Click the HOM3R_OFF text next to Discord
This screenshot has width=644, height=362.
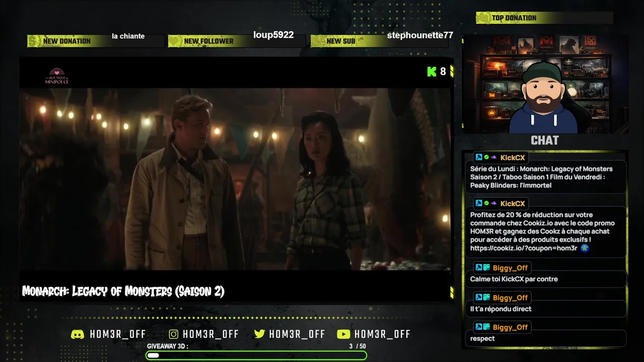point(118,334)
